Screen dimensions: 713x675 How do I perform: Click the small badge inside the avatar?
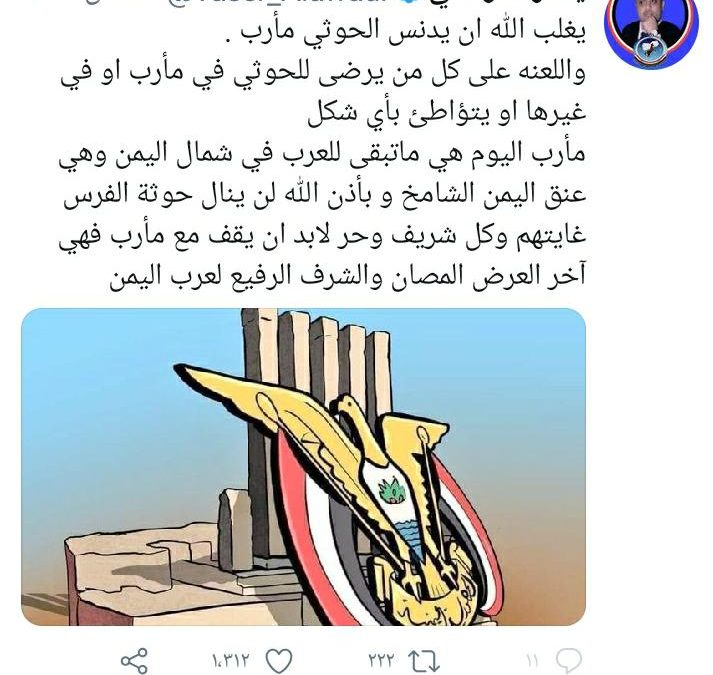[x=650, y=51]
